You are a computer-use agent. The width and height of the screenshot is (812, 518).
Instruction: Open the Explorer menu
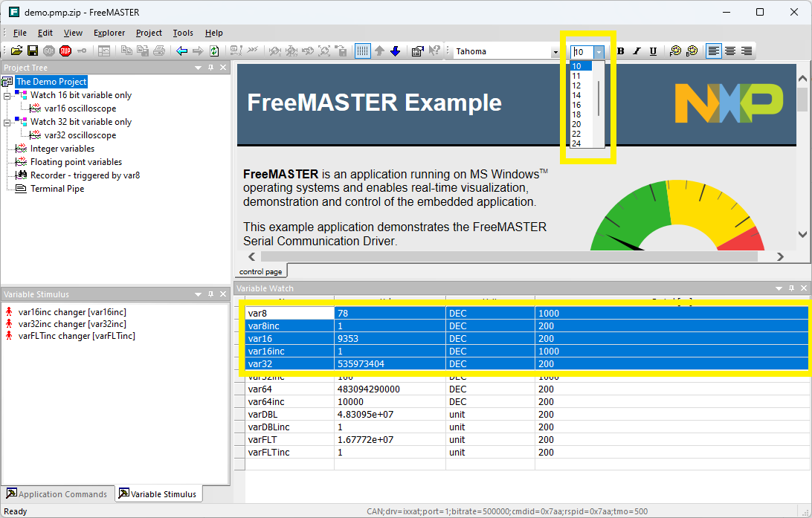tap(109, 33)
